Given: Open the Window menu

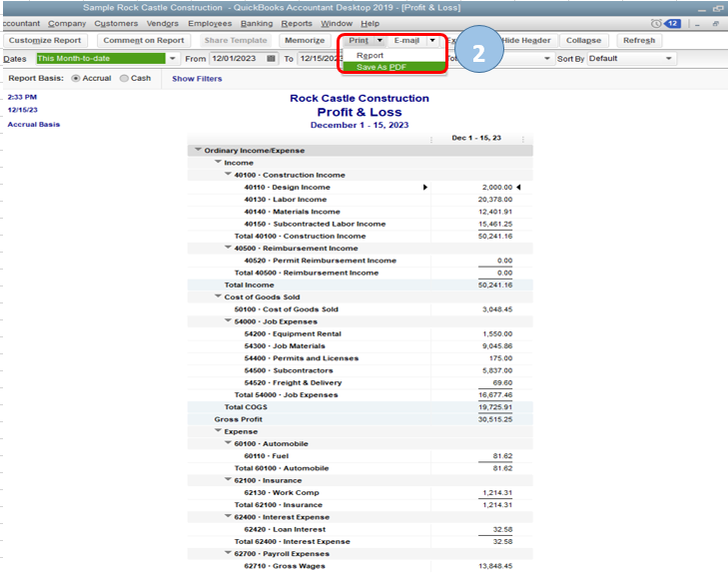Looking at the screenshot, I should tap(337, 23).
